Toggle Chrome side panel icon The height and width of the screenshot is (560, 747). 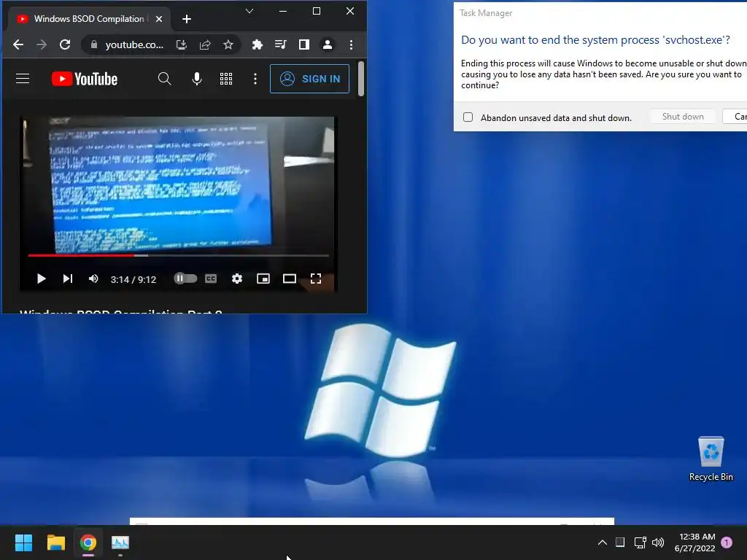tap(304, 44)
